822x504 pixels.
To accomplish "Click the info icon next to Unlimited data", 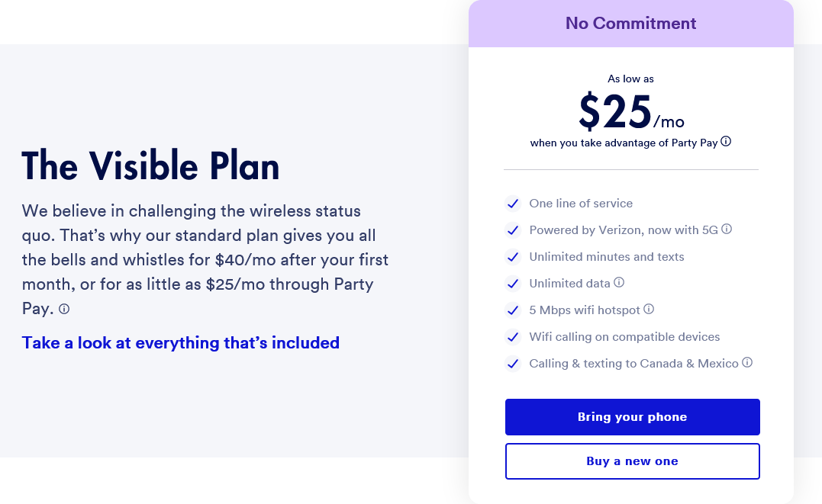I will tap(618, 282).
